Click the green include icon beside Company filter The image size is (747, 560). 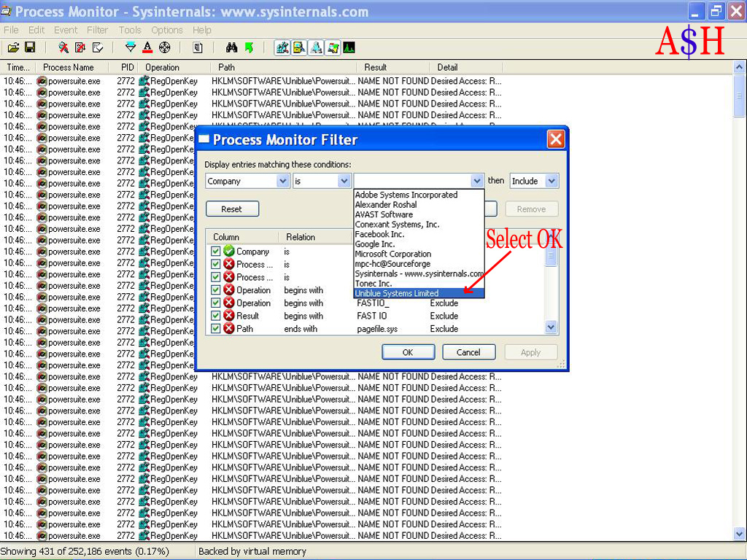229,251
